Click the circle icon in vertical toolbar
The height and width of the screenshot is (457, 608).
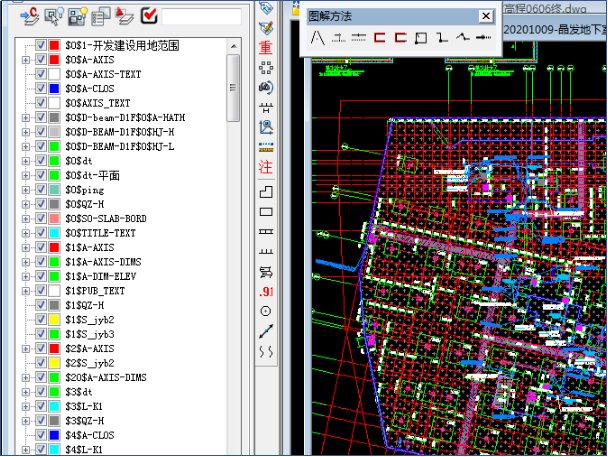pyautogui.click(x=266, y=311)
